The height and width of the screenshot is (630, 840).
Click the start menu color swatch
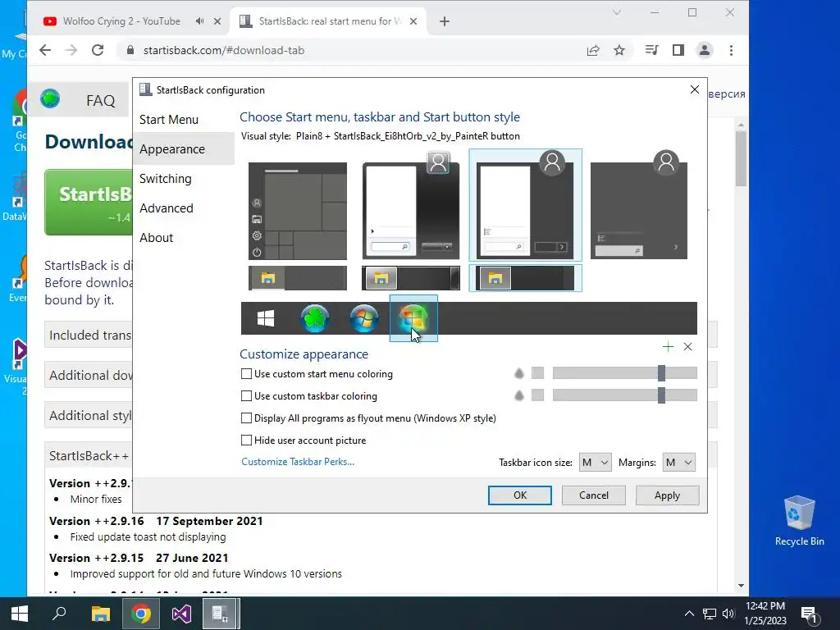coord(538,373)
